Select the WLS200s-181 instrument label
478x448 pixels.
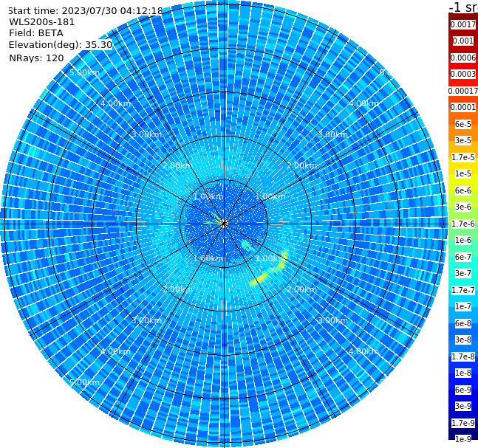(x=42, y=22)
